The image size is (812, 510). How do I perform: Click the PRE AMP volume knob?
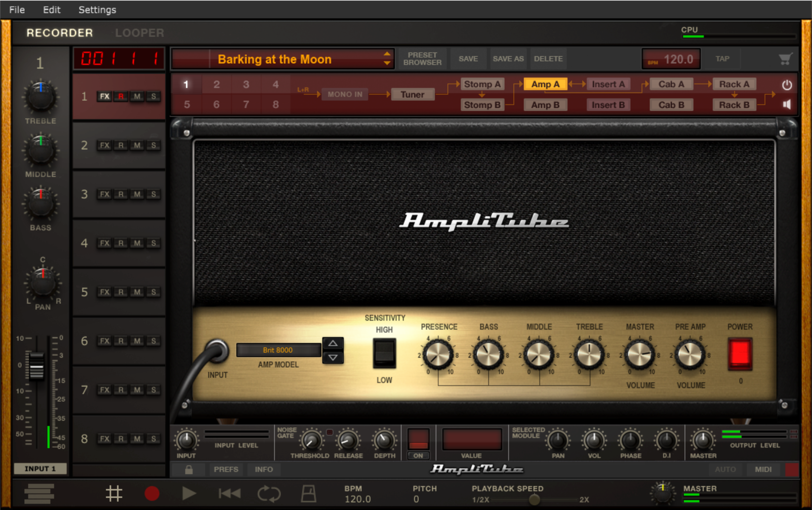[x=690, y=354]
